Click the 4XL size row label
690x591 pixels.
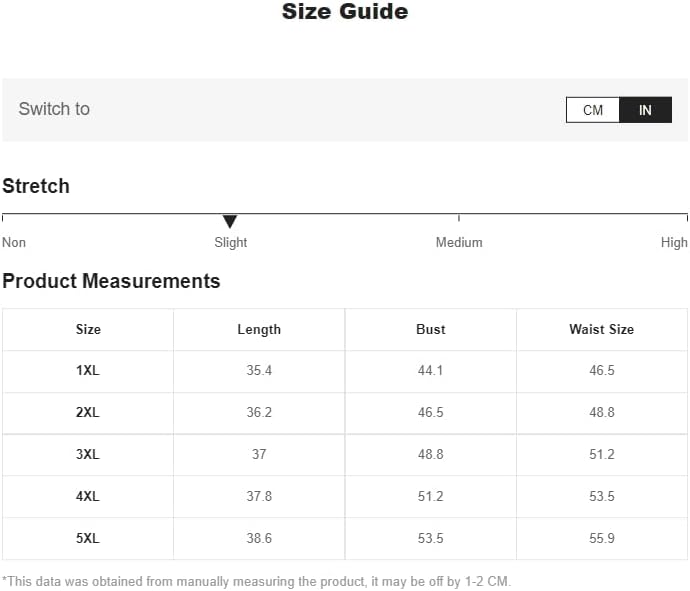coord(88,496)
